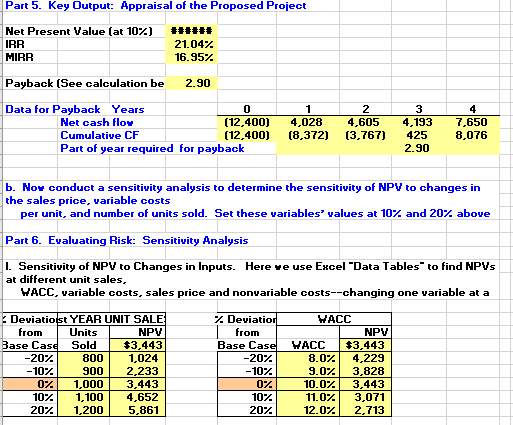The width and height of the screenshot is (513, 425).
Task: Click the -20% deviation in WACC table
Action: (x=247, y=358)
